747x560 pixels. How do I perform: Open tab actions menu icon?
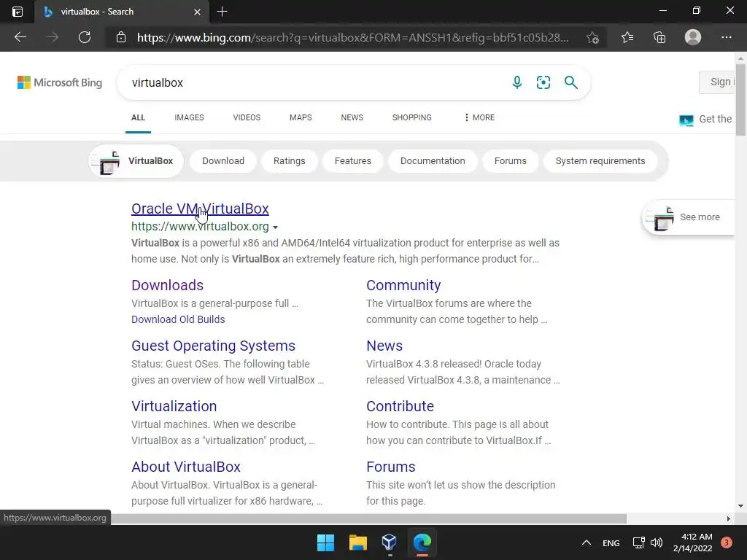[x=18, y=12]
